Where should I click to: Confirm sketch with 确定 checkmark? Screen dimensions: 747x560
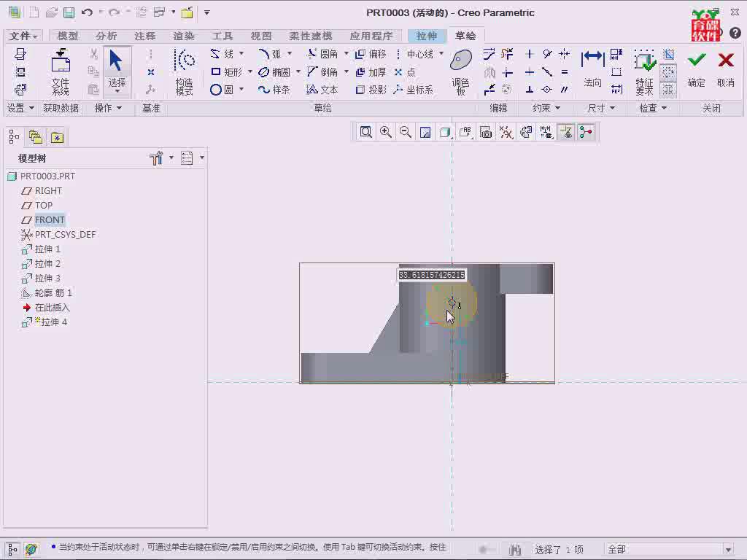pyautogui.click(x=697, y=69)
